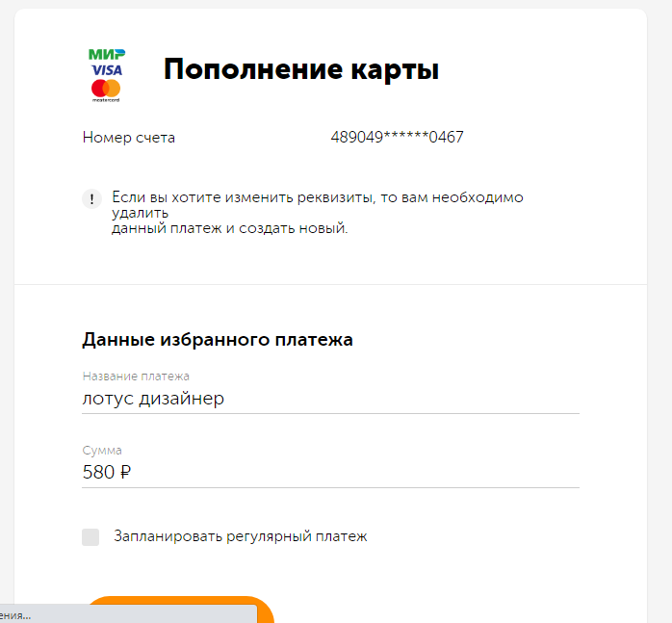This screenshot has width=672, height=623.
Task: Click the 'Данные избранного платежа' section heading
Action: (218, 339)
